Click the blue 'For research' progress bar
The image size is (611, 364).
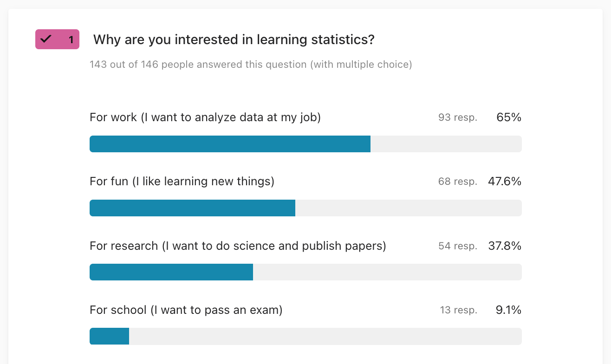pos(171,272)
